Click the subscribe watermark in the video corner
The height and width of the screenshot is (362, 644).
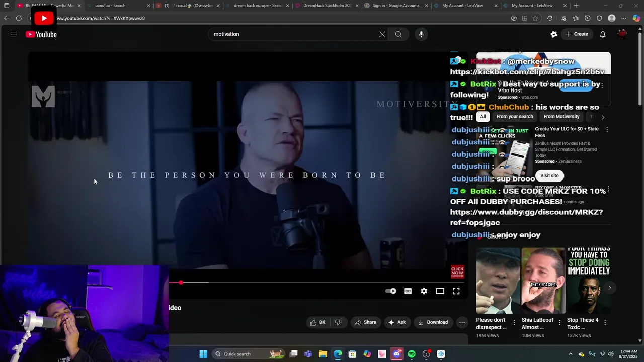click(x=457, y=272)
